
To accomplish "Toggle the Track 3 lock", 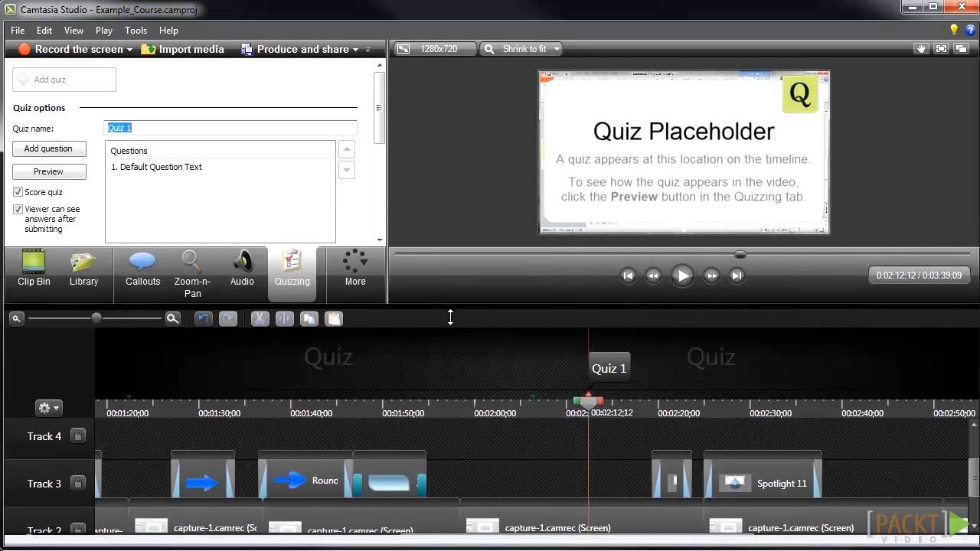I will pyautogui.click(x=77, y=483).
